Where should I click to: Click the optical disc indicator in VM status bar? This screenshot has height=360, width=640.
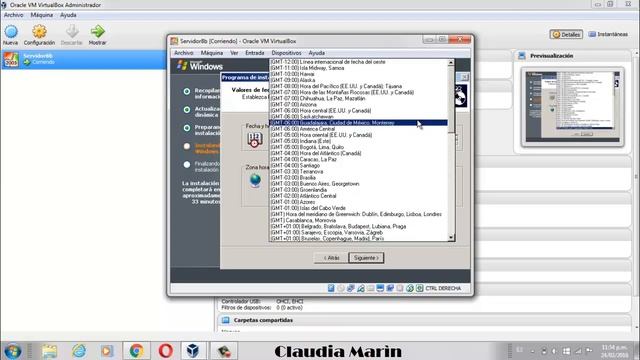click(341, 288)
